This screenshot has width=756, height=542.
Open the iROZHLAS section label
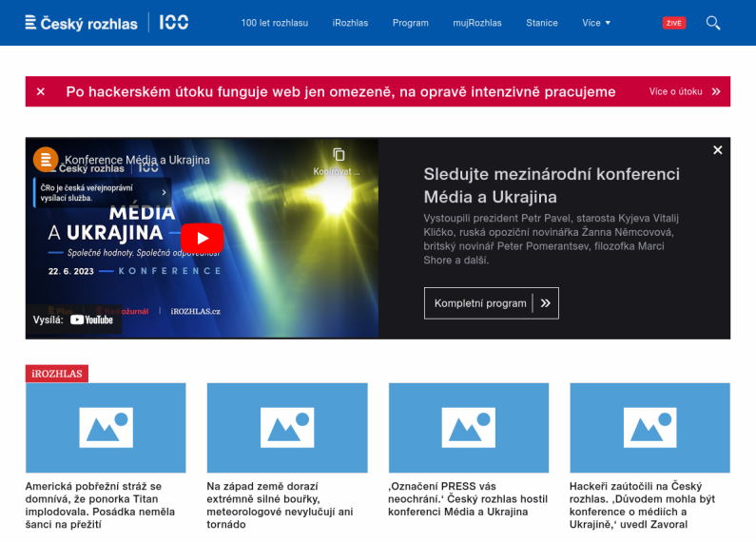(57, 374)
